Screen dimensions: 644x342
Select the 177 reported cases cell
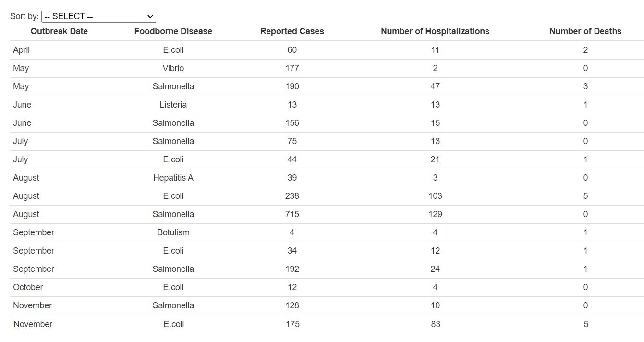(x=292, y=68)
